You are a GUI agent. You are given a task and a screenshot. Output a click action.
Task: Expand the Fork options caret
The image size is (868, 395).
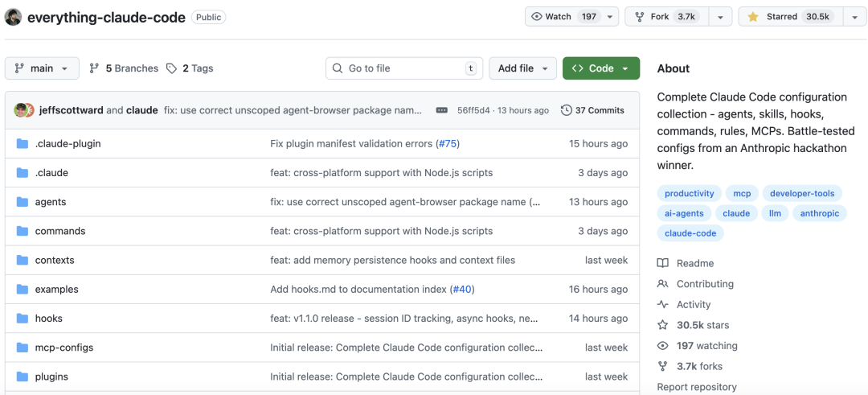pos(720,17)
